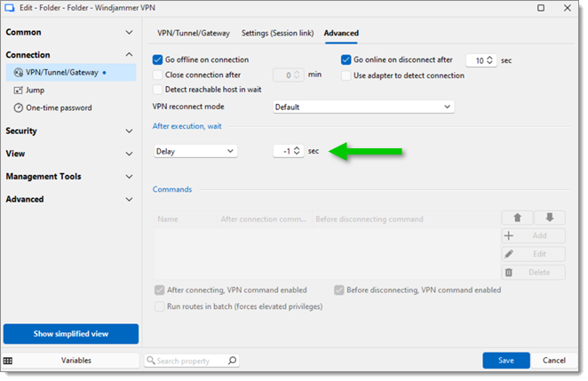This screenshot has height=381, width=588.
Task: Click the move down arrow button
Action: point(549,218)
